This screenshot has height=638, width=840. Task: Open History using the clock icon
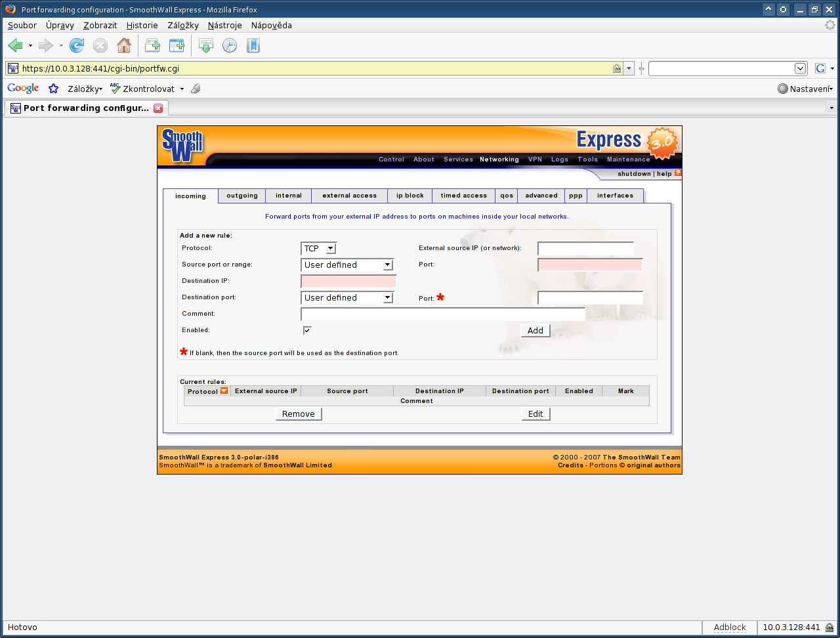click(x=230, y=45)
